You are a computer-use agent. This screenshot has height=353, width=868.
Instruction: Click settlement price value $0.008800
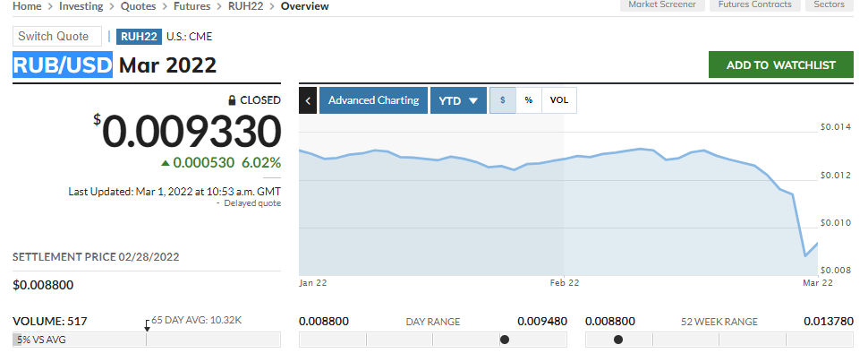click(43, 286)
